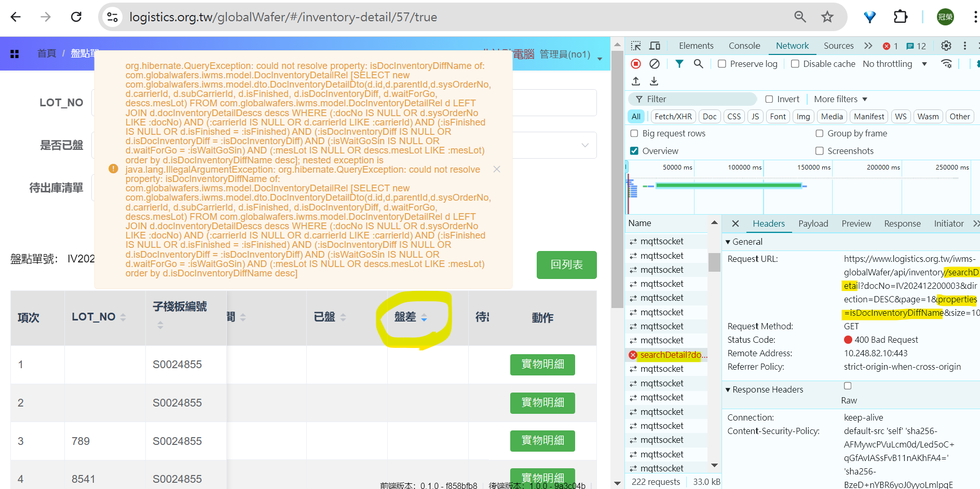Go back with the browser back arrow

coord(16,17)
